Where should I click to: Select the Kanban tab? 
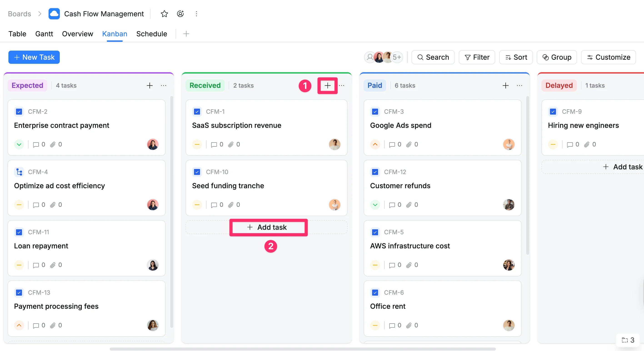(x=115, y=34)
